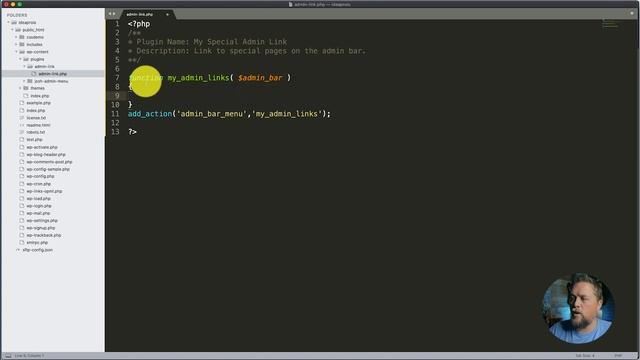Click the previous tab arrow
The image size is (640, 360).
109,14
